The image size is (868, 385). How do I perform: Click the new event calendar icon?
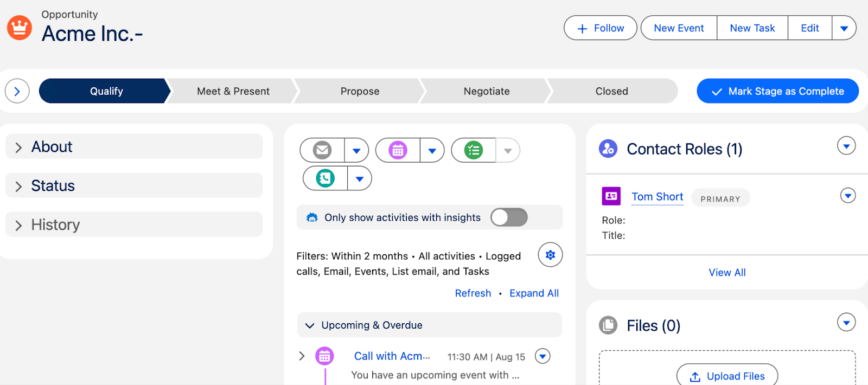coord(398,150)
